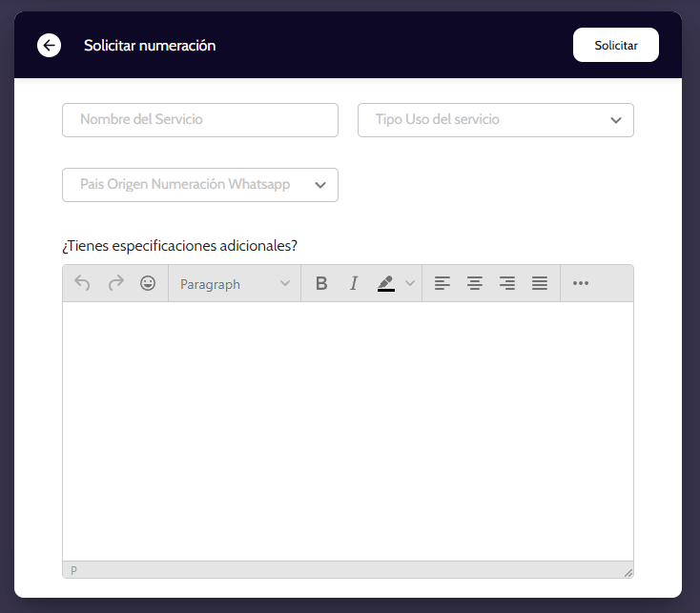Viewport: 700px width, 613px height.
Task: Justify the text
Action: [540, 283]
